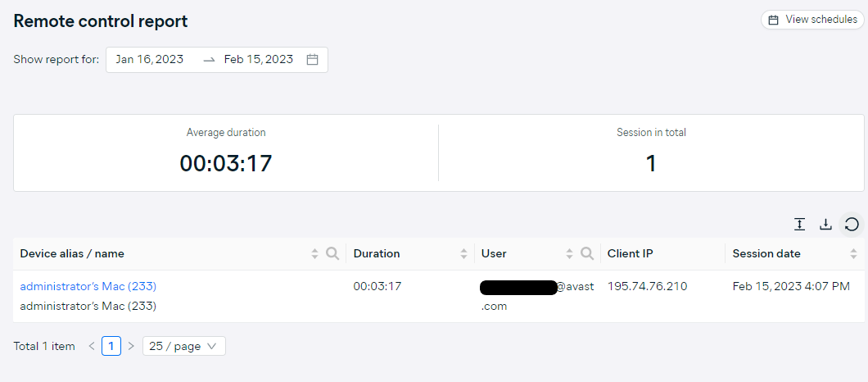The height and width of the screenshot is (382, 868).
Task: Download the report using the download icon
Action: coord(825,225)
